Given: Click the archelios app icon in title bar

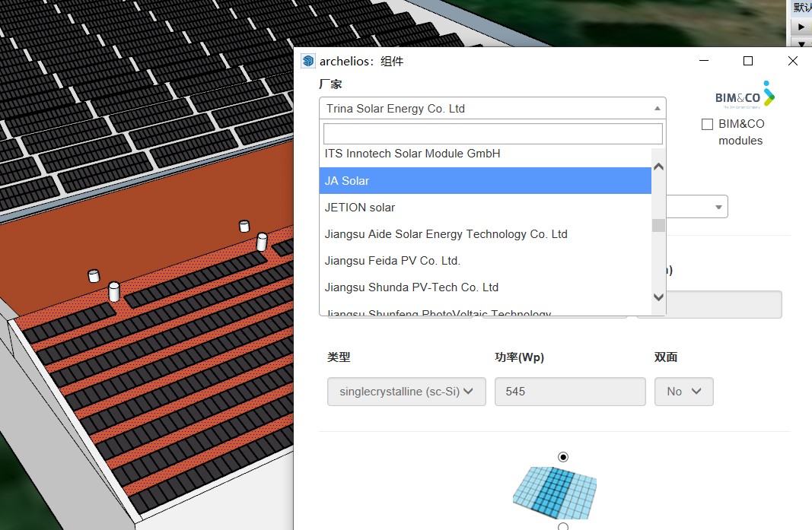Looking at the screenshot, I should click(x=308, y=61).
